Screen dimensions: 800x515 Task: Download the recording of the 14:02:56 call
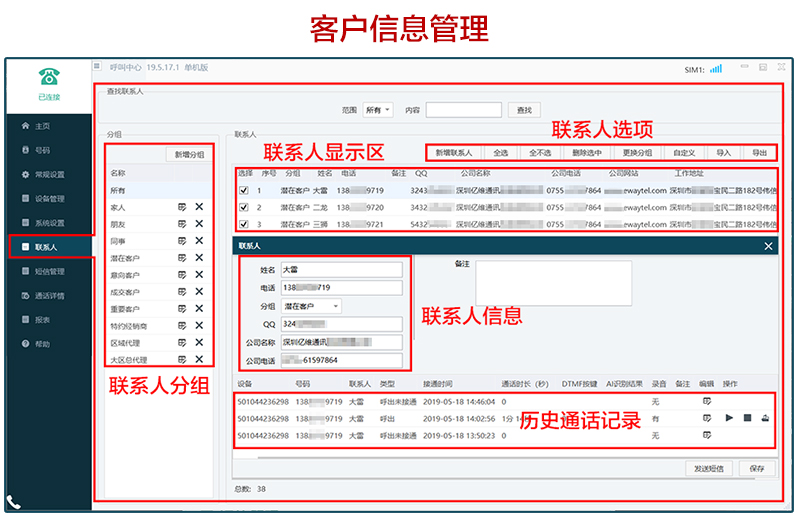click(765, 418)
